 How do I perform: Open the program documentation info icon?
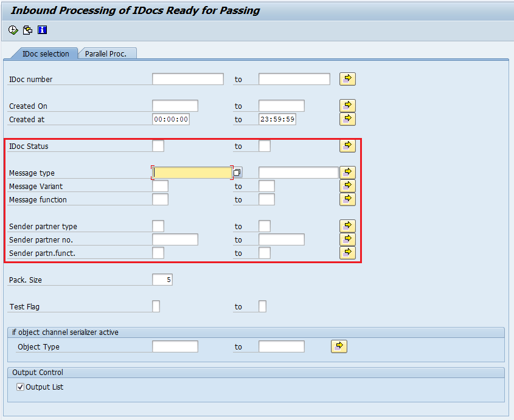43,30
